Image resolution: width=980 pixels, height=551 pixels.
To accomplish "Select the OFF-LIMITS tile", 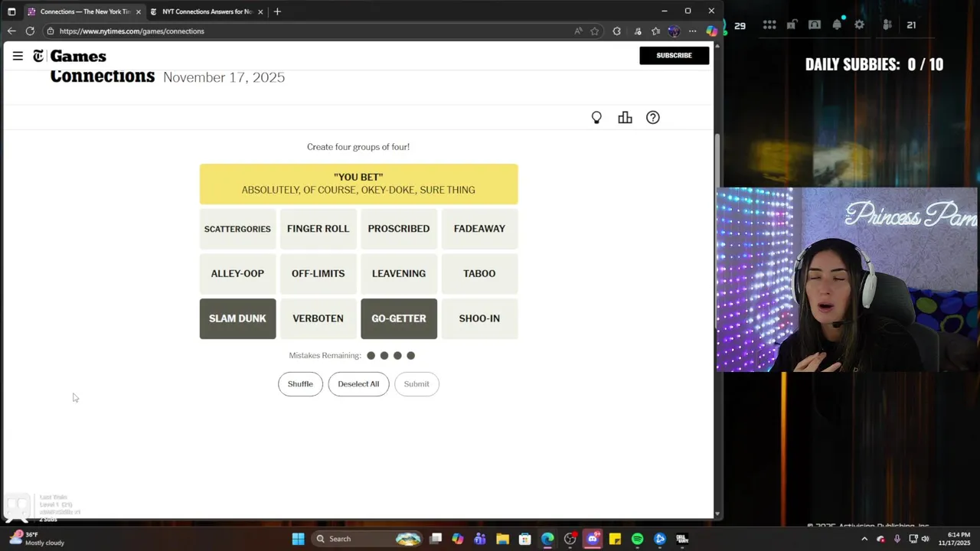I will tap(318, 273).
